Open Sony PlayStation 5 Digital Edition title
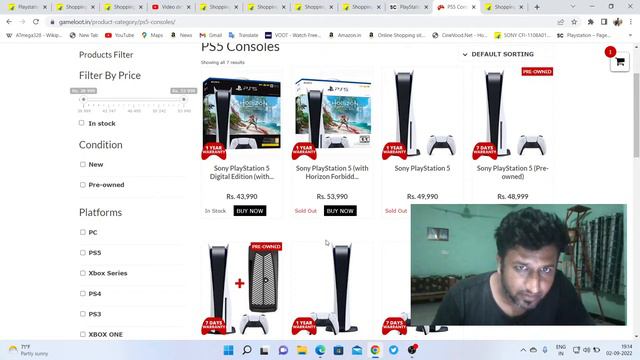 tap(242, 172)
